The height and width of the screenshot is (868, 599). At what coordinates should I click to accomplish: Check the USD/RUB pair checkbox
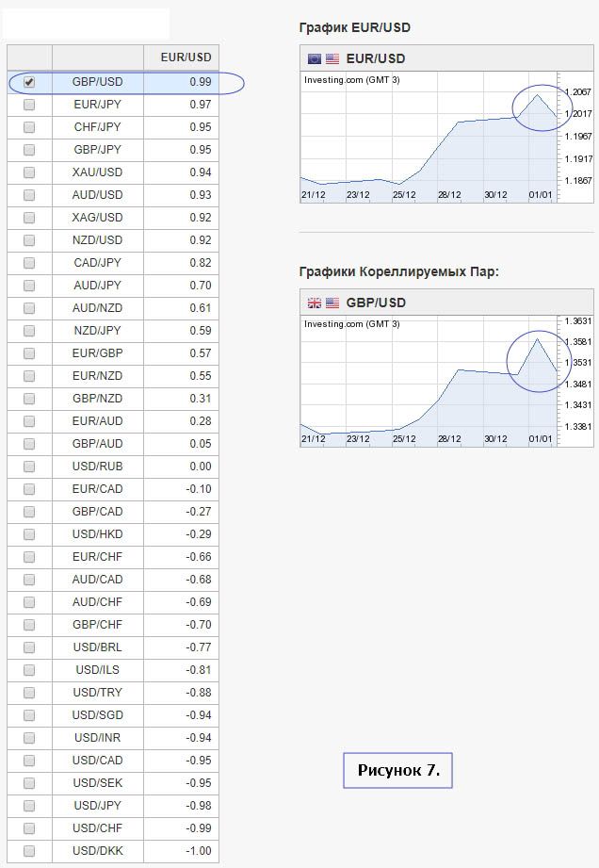click(x=29, y=467)
